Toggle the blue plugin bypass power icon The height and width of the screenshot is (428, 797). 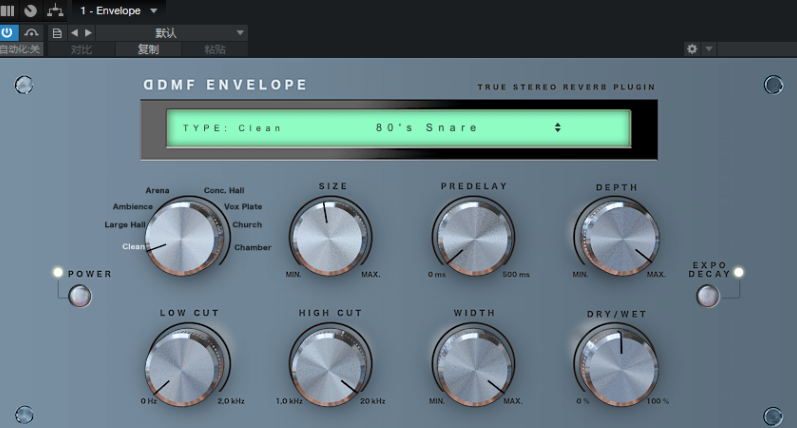pyautogui.click(x=8, y=33)
